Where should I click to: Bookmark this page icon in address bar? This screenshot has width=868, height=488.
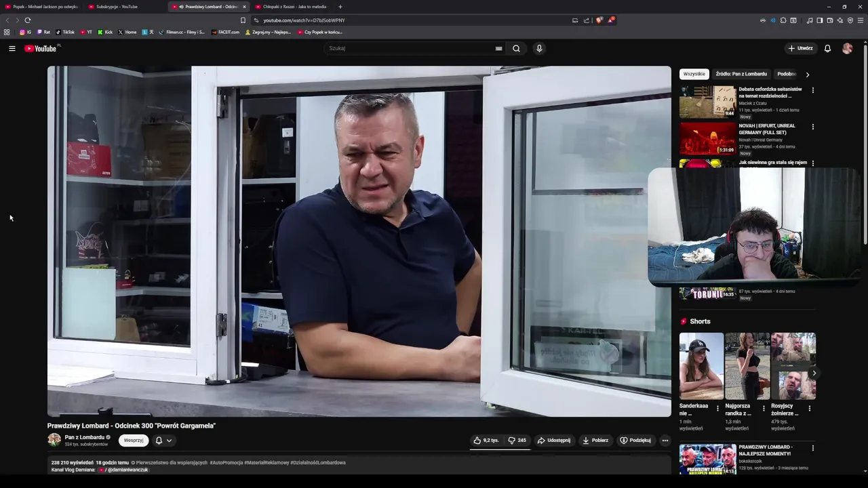pos(243,20)
